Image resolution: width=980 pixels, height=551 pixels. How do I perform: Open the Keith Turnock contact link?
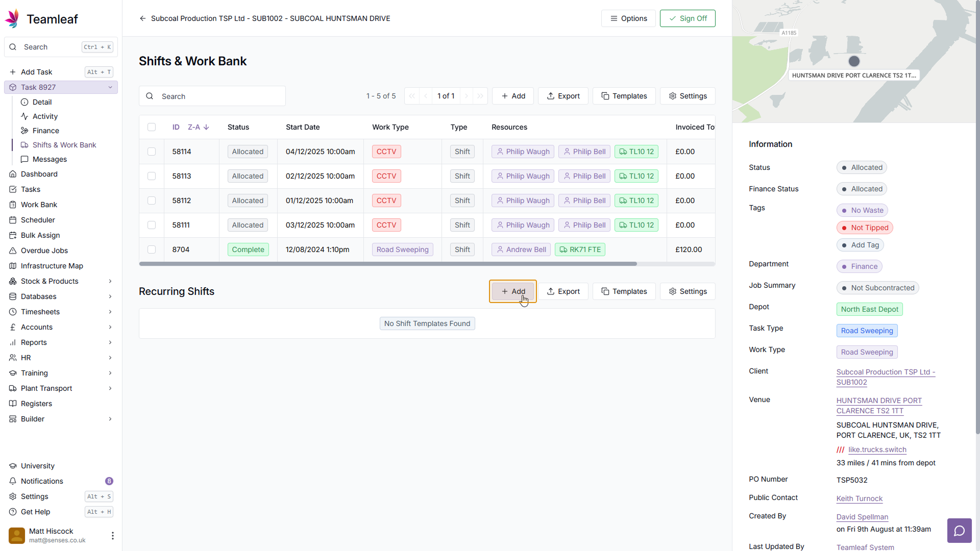(x=859, y=498)
